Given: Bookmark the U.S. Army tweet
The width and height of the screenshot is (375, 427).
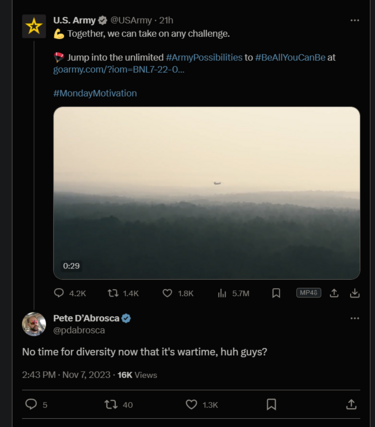Looking at the screenshot, I should coord(276,293).
